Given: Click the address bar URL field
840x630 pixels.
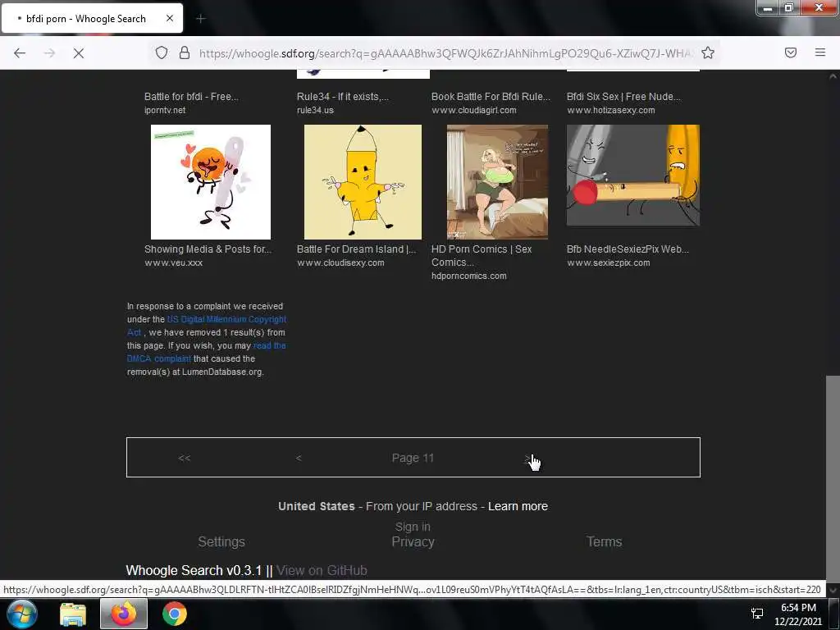Looking at the screenshot, I should pyautogui.click(x=445, y=53).
